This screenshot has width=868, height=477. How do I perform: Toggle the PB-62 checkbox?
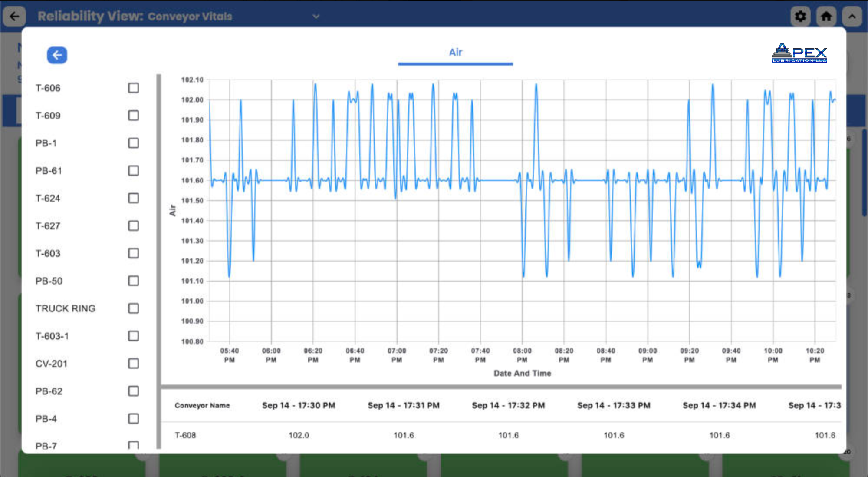[x=134, y=391]
